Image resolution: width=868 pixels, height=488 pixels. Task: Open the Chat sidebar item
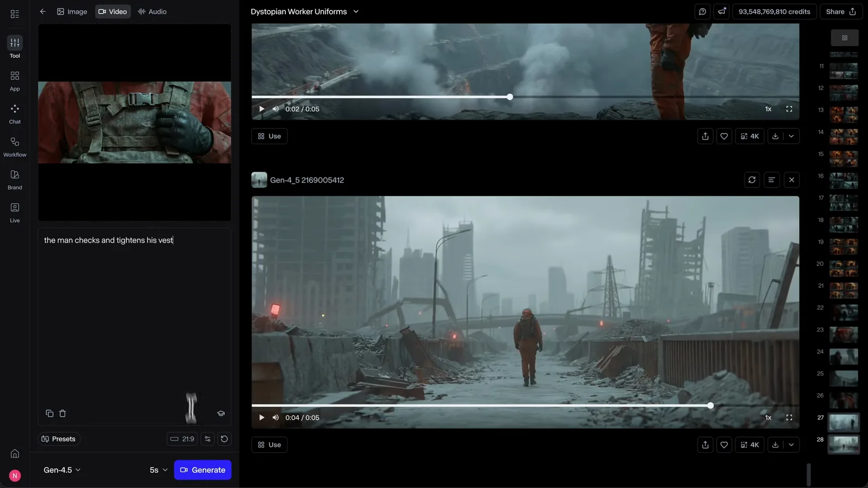(x=15, y=113)
